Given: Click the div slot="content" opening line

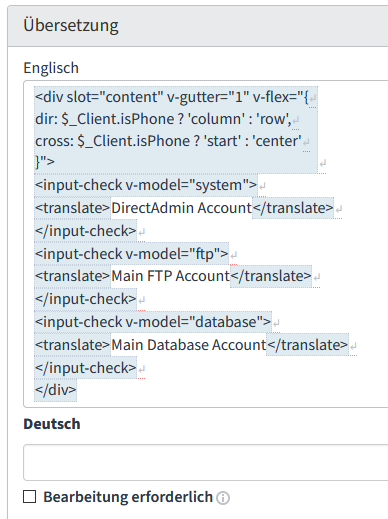Looking at the screenshot, I should (172, 97).
